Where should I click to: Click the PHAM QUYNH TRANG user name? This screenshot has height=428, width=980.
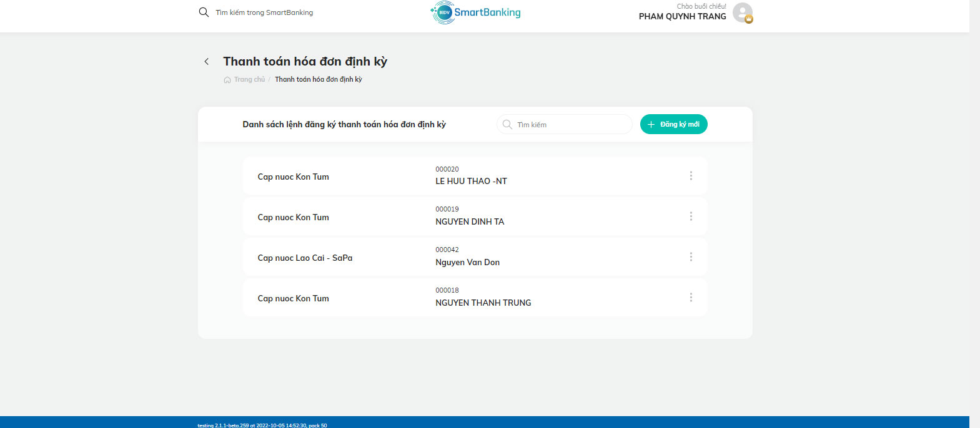pyautogui.click(x=682, y=17)
